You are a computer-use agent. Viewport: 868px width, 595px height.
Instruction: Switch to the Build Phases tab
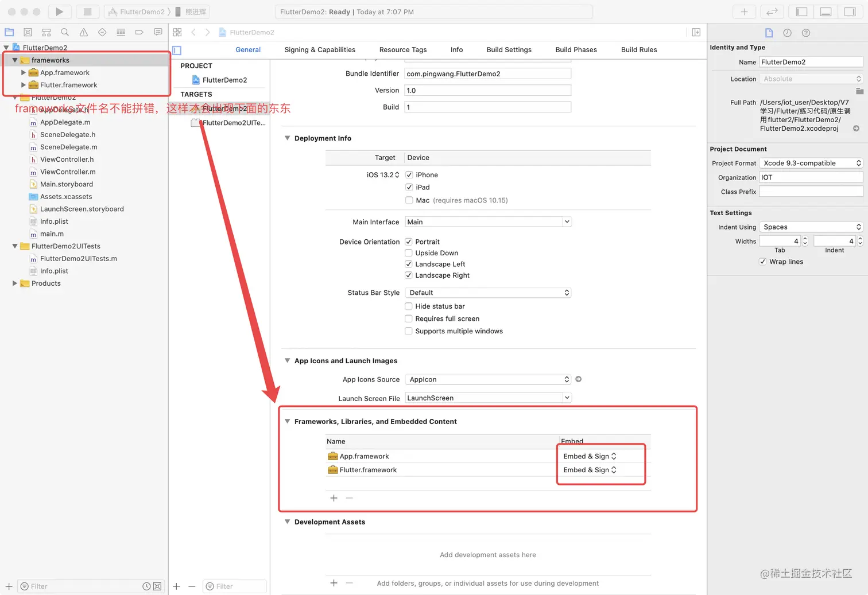point(576,50)
